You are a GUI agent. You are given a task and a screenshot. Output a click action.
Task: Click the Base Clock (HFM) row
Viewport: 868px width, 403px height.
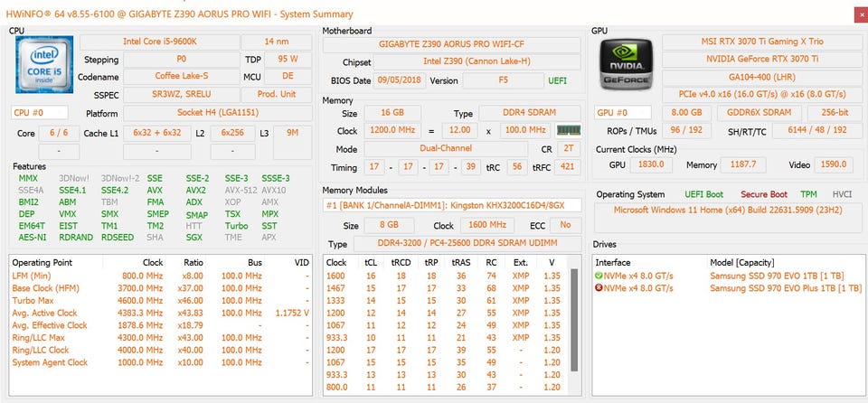161,288
